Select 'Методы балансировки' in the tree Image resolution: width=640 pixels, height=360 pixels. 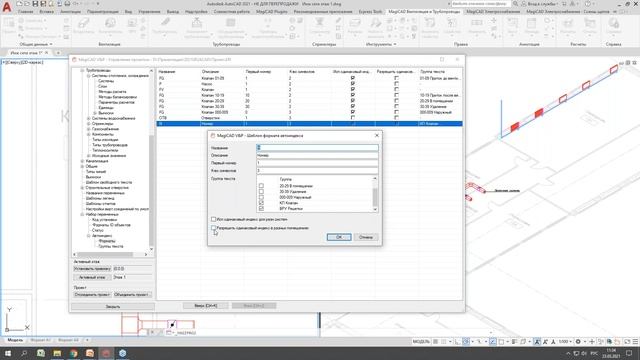(x=118, y=97)
